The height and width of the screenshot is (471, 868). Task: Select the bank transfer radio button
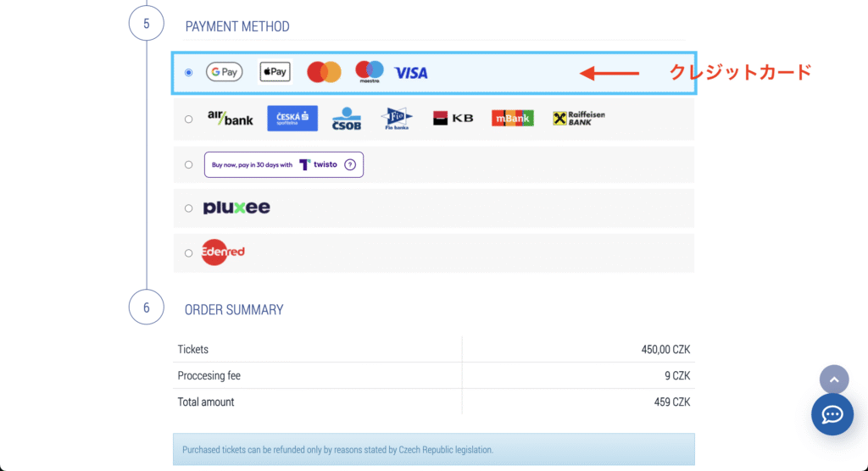[x=188, y=119]
